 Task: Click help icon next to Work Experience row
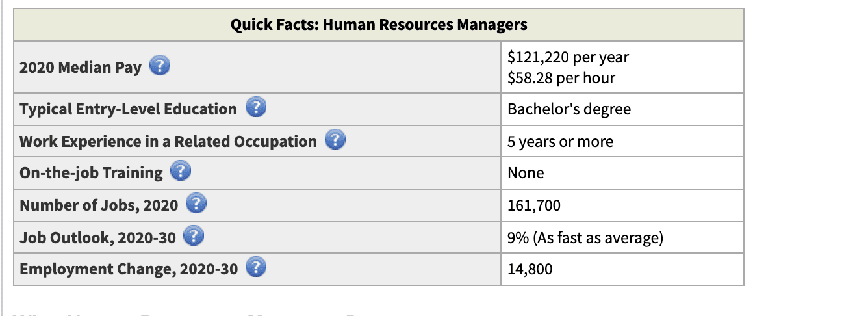click(335, 140)
